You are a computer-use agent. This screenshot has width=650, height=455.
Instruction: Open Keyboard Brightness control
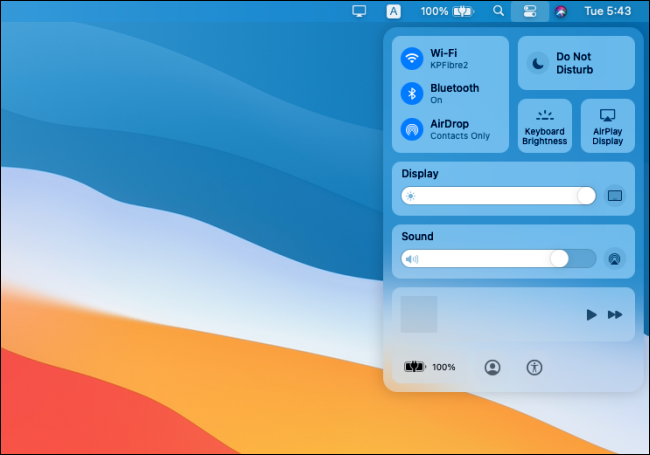(545, 126)
